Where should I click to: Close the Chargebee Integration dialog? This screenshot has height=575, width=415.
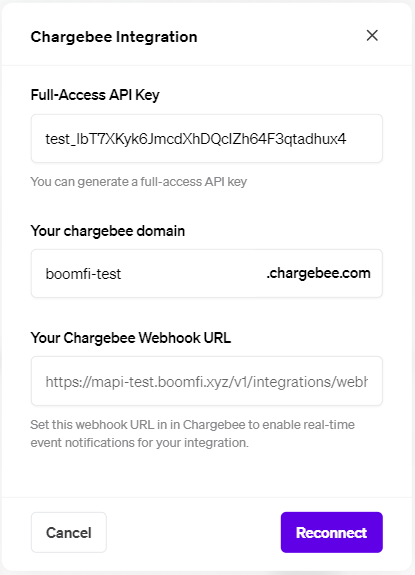click(372, 36)
